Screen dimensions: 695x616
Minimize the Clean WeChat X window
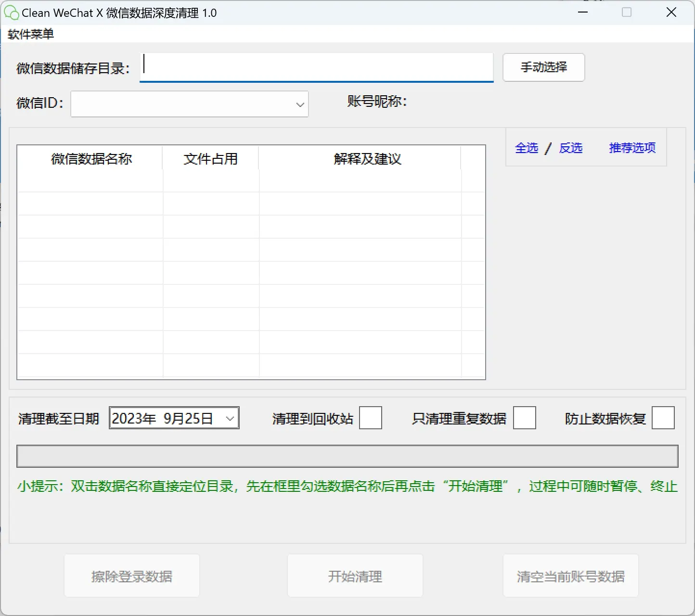click(583, 13)
